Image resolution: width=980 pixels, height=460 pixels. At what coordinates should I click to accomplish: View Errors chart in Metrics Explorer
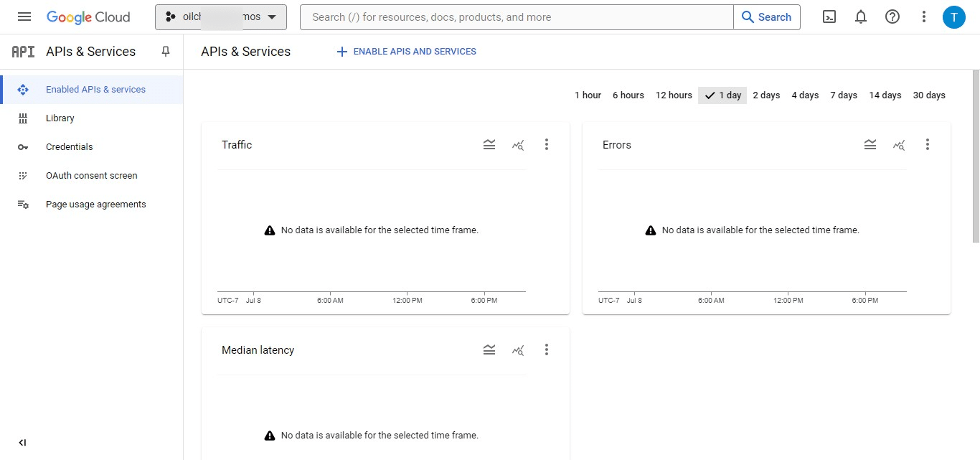click(899, 144)
